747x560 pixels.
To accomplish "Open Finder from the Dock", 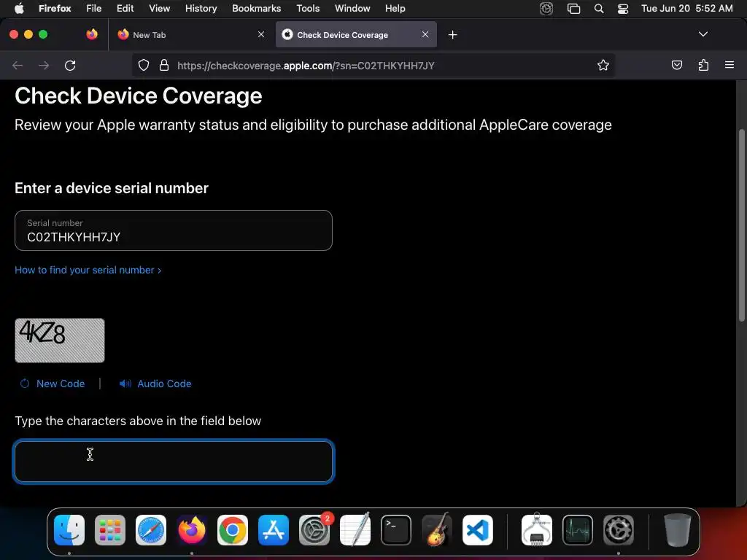I will point(69,530).
